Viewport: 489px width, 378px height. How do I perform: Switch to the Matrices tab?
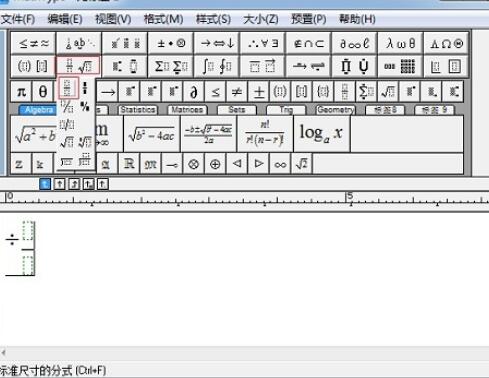[x=187, y=110]
